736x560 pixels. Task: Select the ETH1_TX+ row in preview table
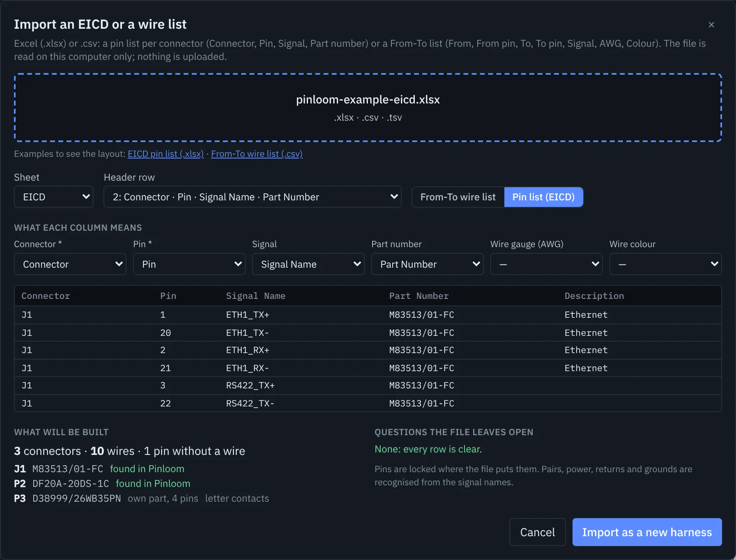(x=368, y=315)
